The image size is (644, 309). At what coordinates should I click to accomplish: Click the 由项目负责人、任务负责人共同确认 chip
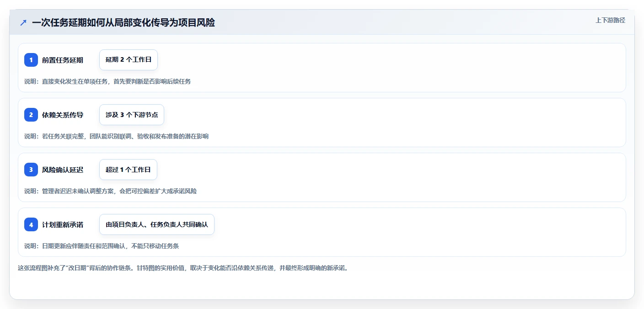tap(157, 224)
